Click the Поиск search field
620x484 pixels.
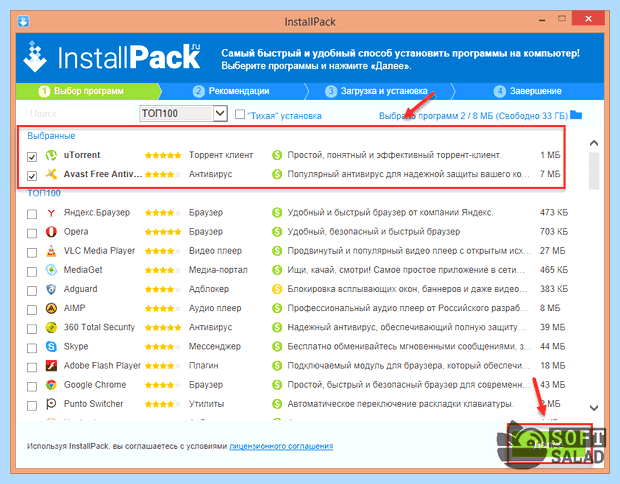click(80, 114)
